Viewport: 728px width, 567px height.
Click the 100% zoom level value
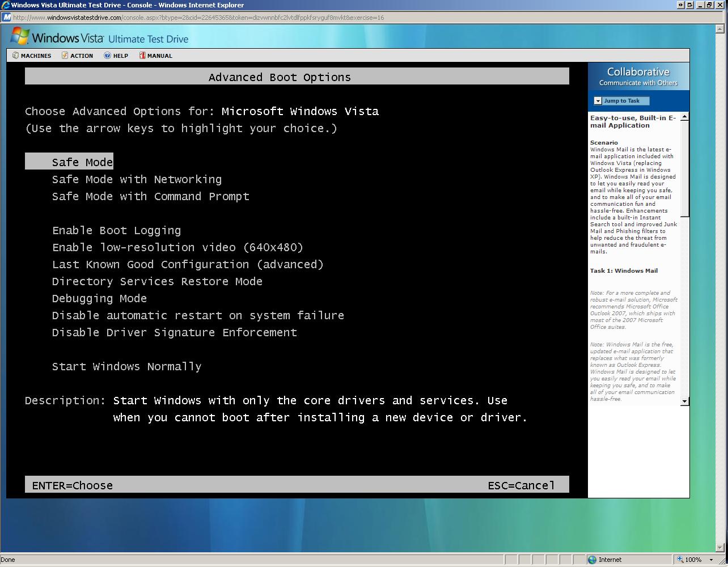click(x=693, y=560)
